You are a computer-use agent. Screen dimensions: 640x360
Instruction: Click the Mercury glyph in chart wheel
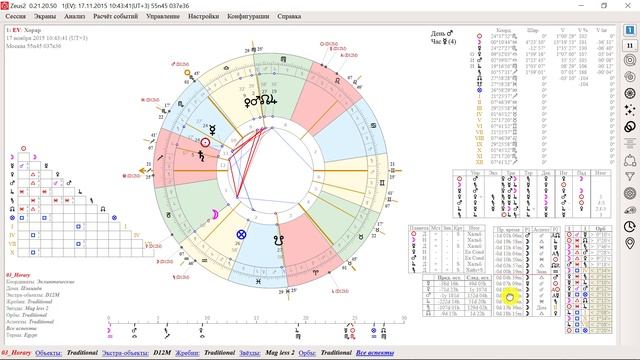click(212, 130)
